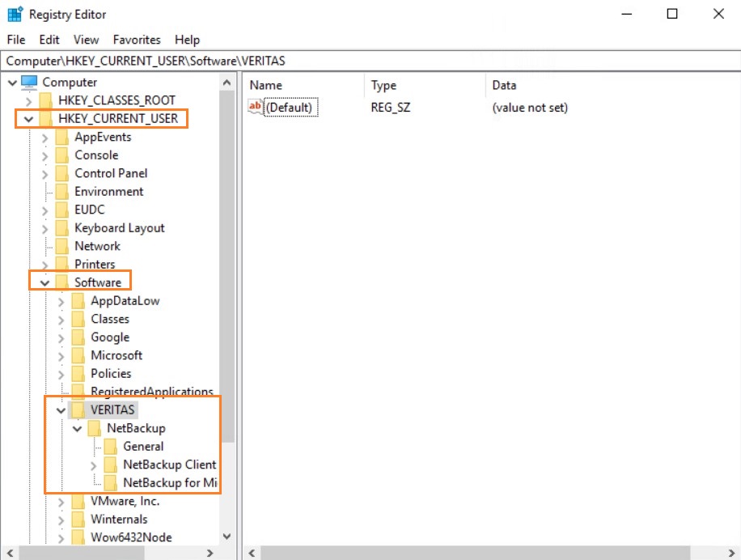Click the Computer root node icon
Image resolution: width=741 pixels, height=560 pixels.
(29, 83)
